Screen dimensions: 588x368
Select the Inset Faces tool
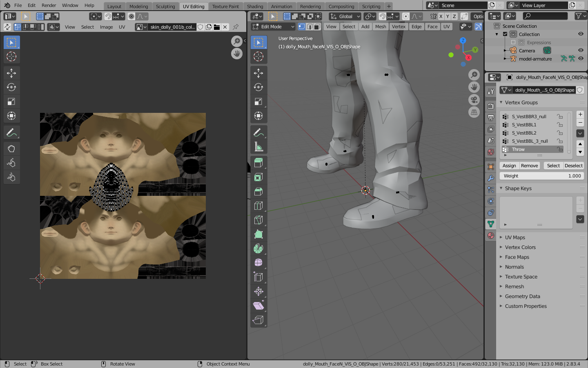(258, 177)
